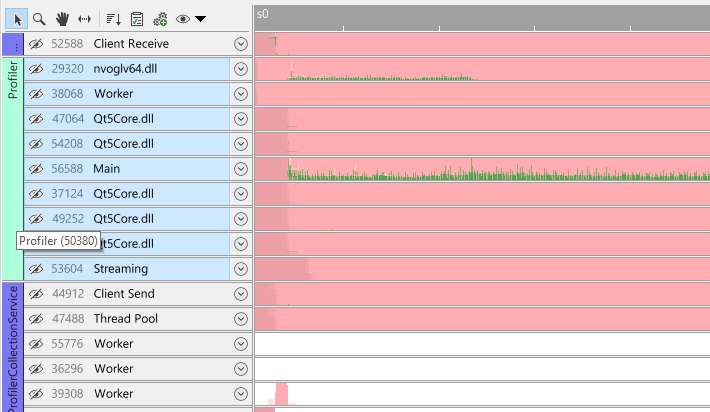Toggle visibility of nvoglv64.dll thread
Screen dimensions: 710x412
click(x=36, y=69)
